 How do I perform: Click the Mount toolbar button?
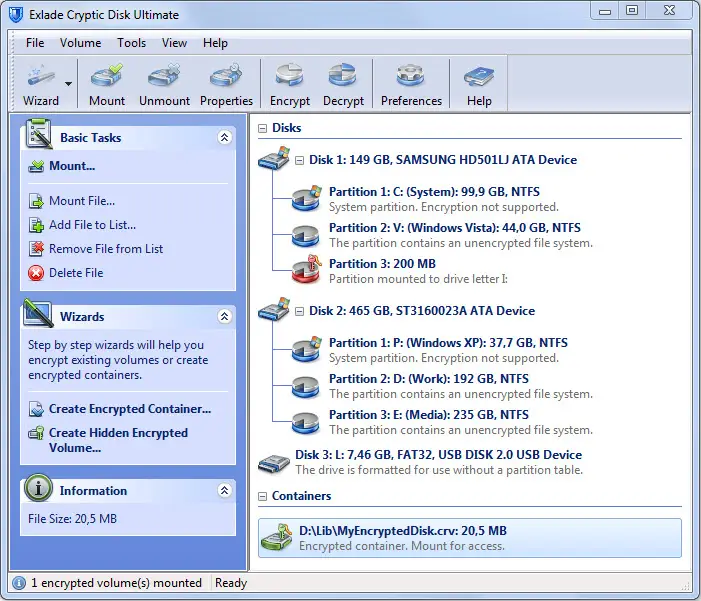pos(107,85)
